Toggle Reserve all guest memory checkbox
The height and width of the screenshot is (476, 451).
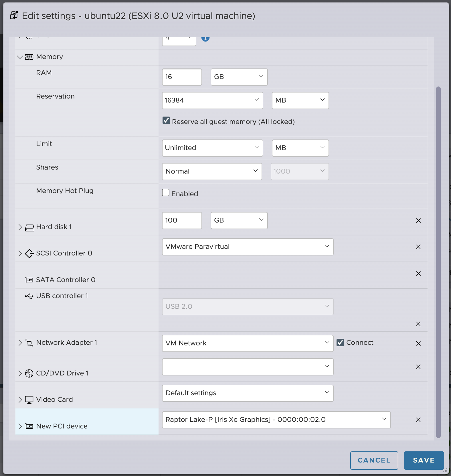(x=166, y=120)
